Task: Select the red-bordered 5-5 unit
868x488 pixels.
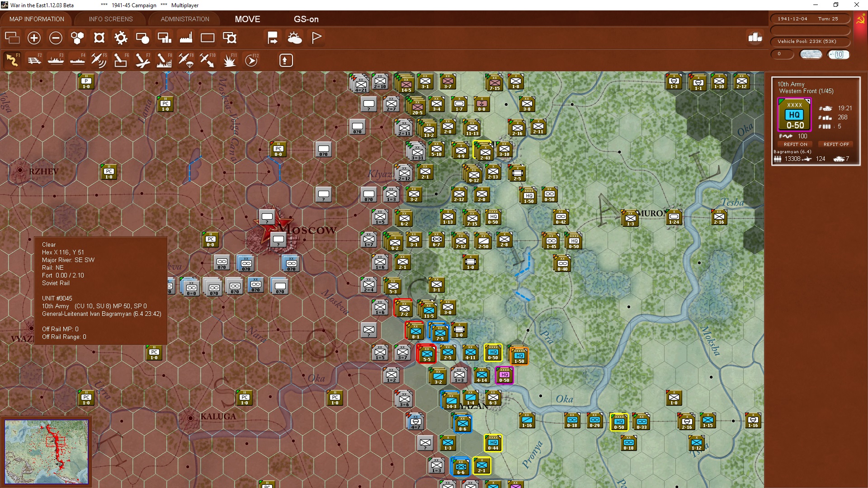Action: (x=426, y=354)
